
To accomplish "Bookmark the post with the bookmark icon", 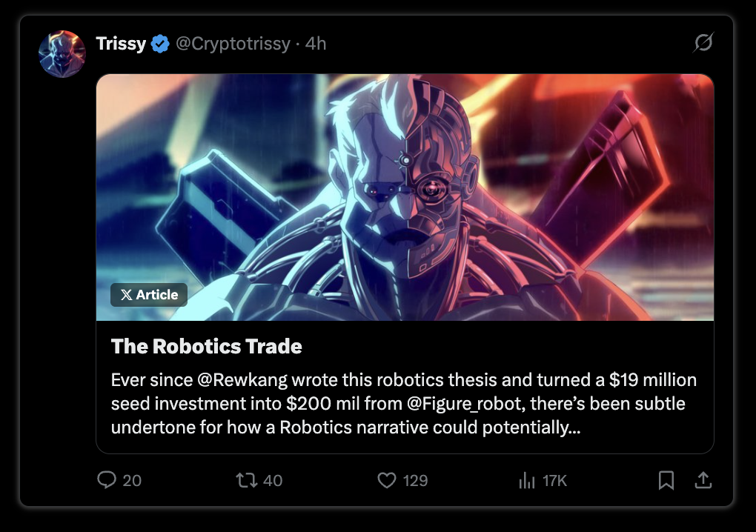I will (666, 480).
